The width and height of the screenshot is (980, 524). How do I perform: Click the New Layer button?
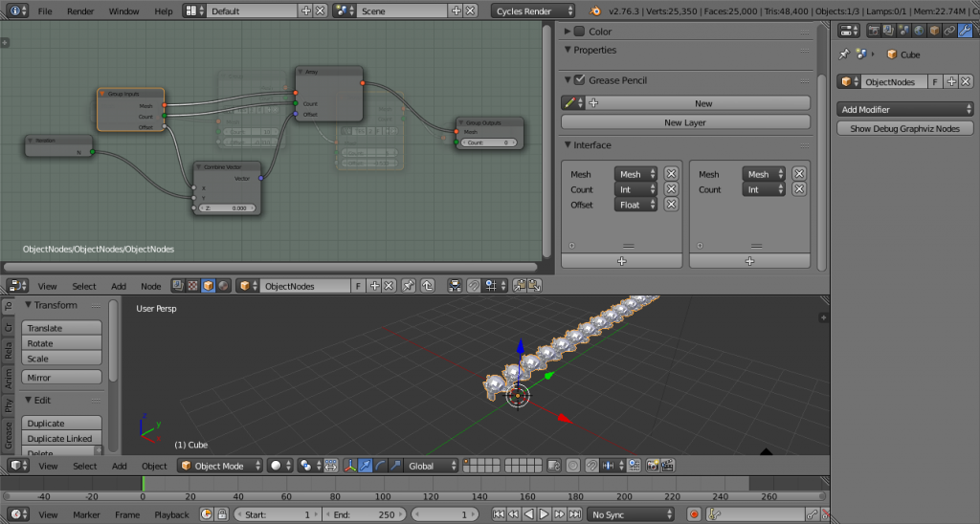(685, 122)
